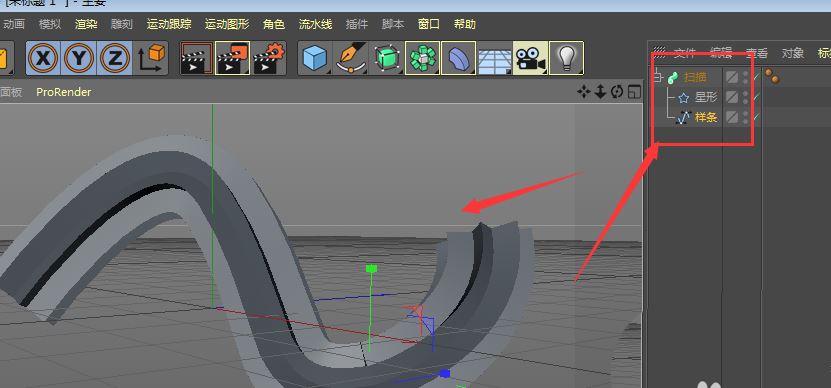Collapse the 扫描 object tree
This screenshot has height=388, width=831.
click(x=658, y=77)
